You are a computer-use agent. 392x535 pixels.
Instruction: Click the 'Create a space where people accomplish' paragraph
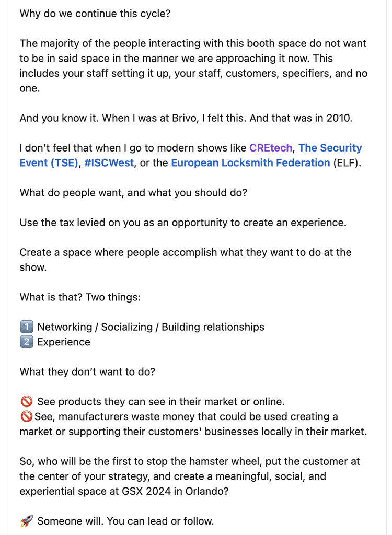click(186, 260)
